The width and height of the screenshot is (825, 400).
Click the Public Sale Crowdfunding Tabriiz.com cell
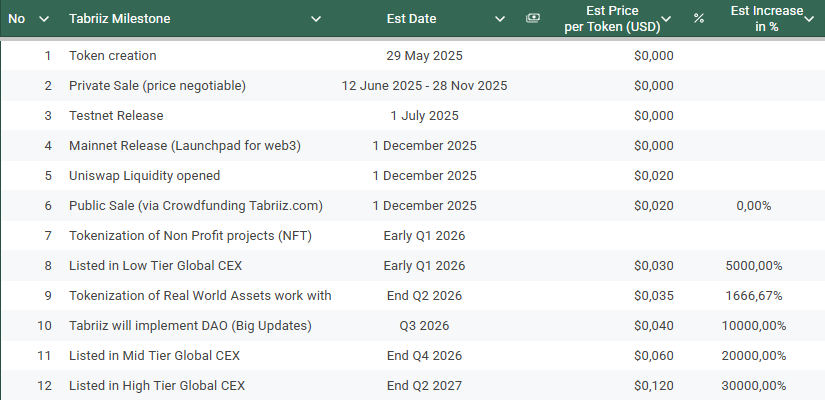(196, 206)
